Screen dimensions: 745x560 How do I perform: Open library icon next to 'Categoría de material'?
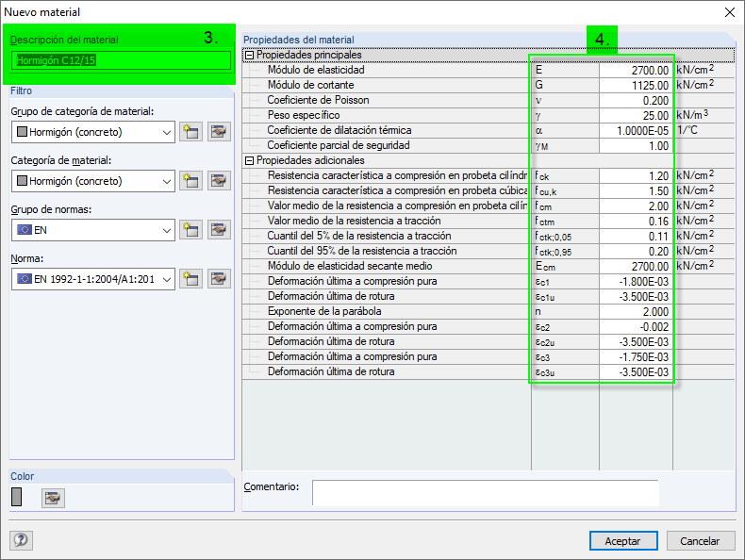tap(219, 180)
